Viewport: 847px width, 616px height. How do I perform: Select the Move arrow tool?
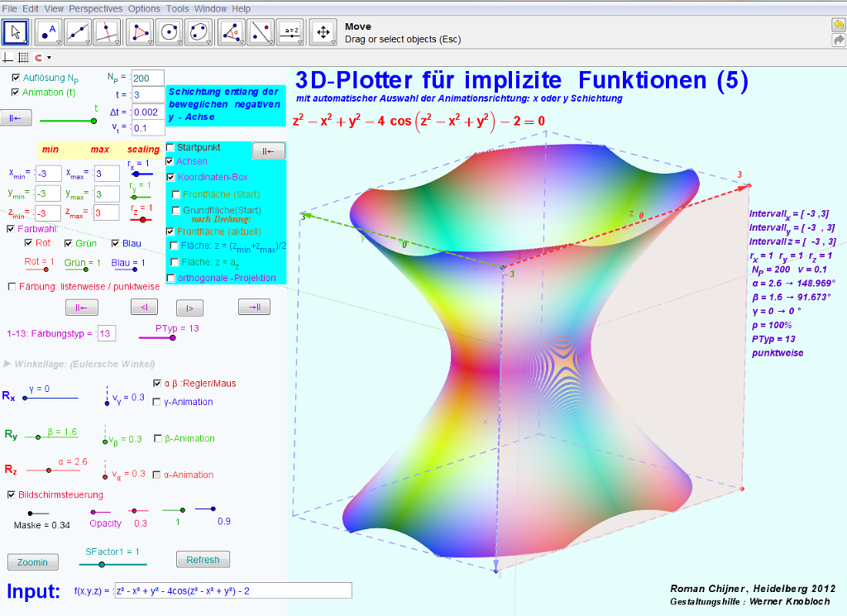click(x=16, y=32)
